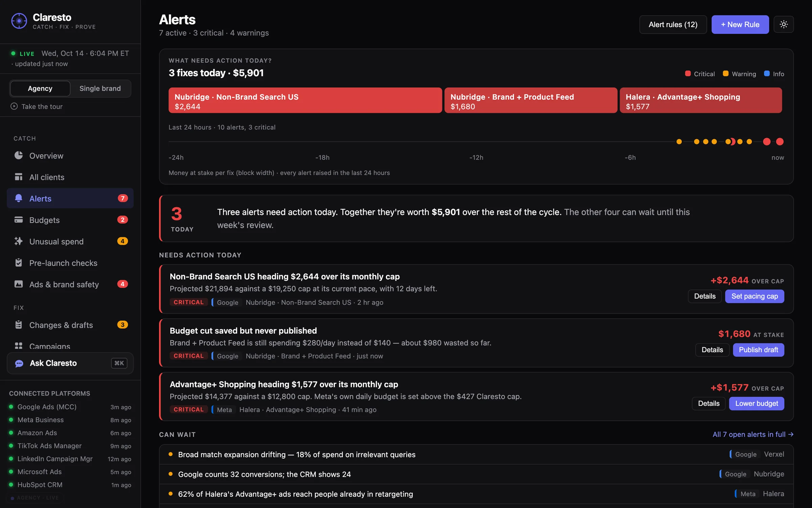Click the red 7 badge on Alerts
812x508 pixels.
pos(122,198)
